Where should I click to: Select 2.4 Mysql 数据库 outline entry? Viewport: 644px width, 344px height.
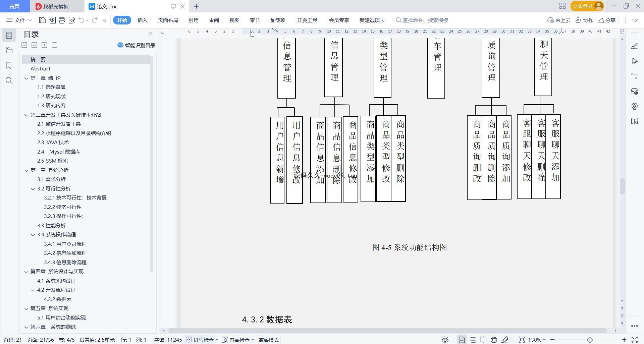tap(59, 152)
